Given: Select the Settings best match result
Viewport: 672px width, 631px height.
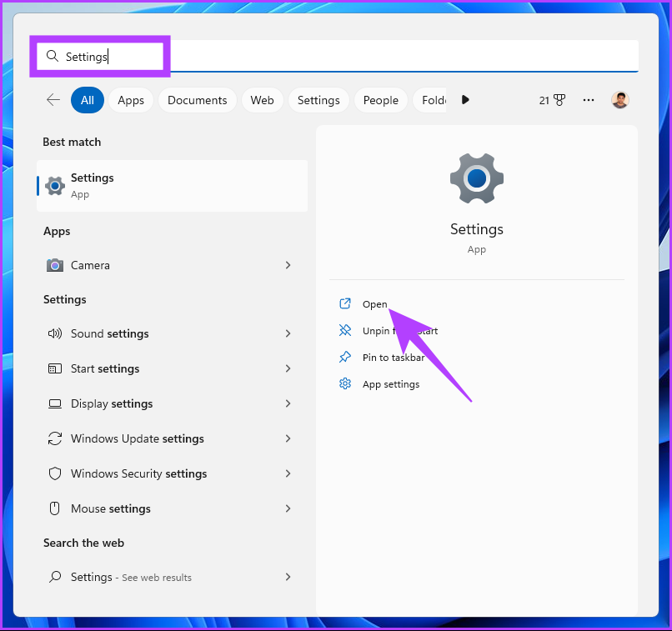Looking at the screenshot, I should pyautogui.click(x=172, y=186).
